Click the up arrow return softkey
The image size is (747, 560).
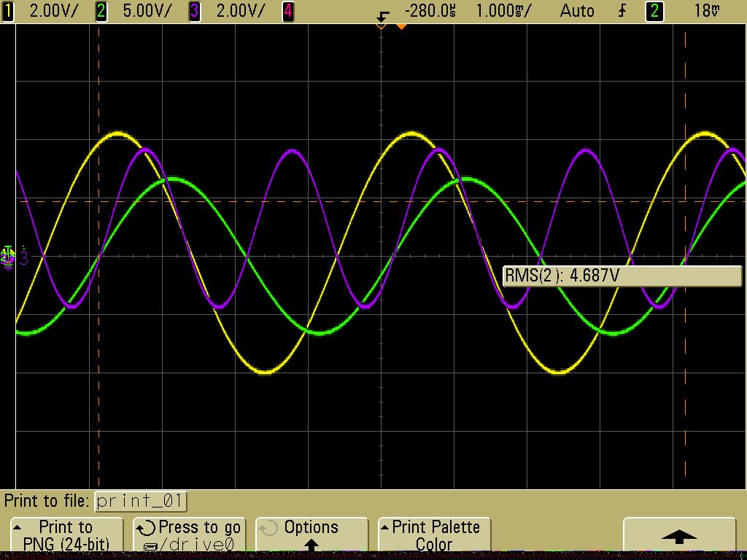pyautogui.click(x=679, y=535)
